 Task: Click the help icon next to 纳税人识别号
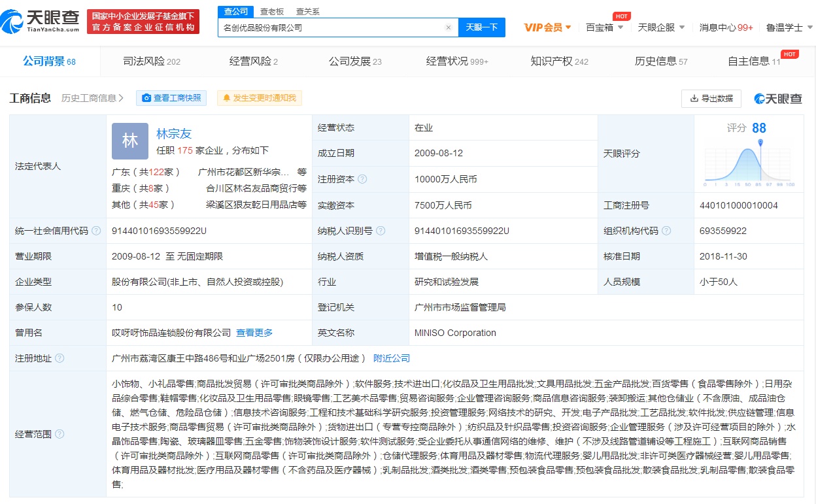point(381,231)
